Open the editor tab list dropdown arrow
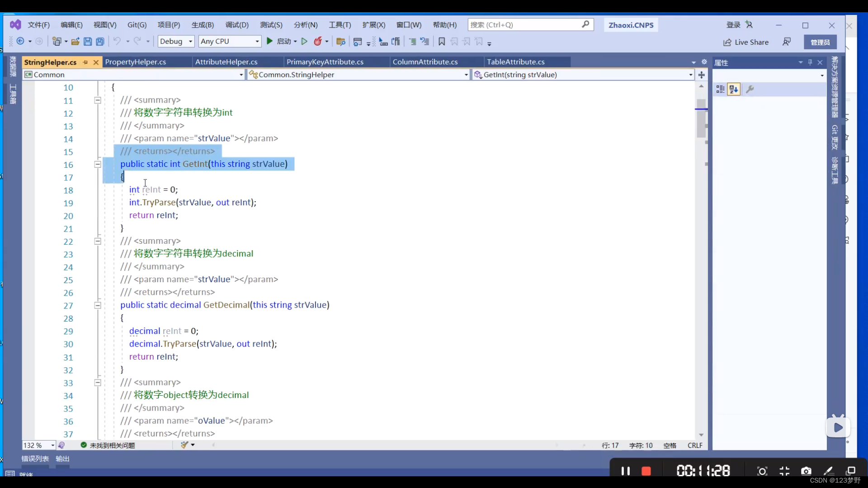Viewport: 868px width, 488px height. (x=693, y=62)
